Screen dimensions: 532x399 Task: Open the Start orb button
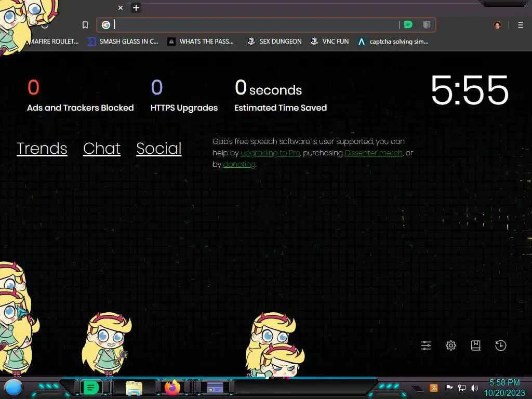(x=13, y=388)
